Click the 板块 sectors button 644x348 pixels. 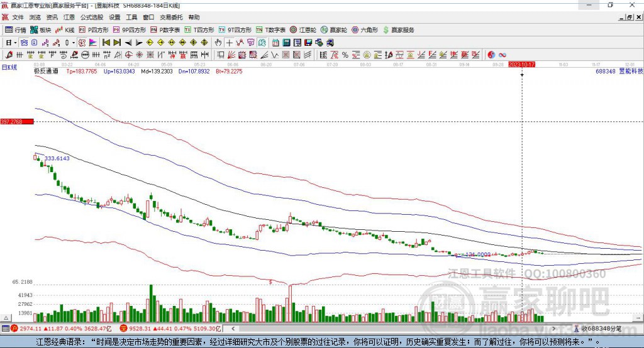coord(41,30)
